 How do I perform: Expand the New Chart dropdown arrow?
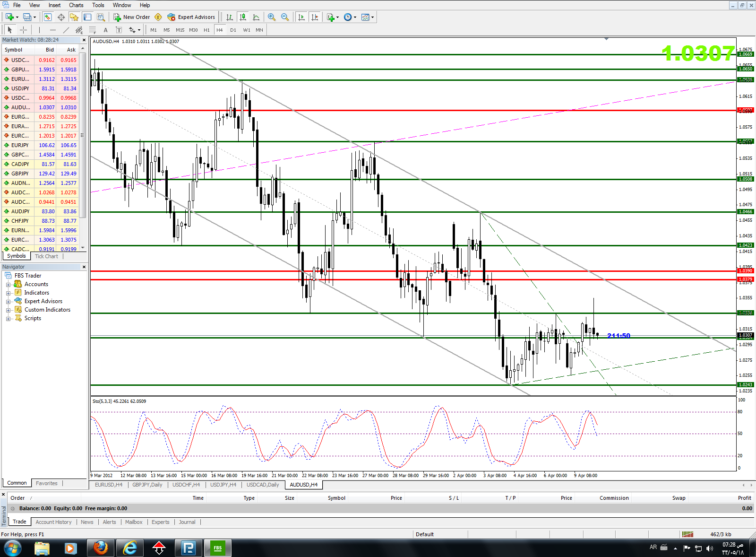click(x=17, y=17)
